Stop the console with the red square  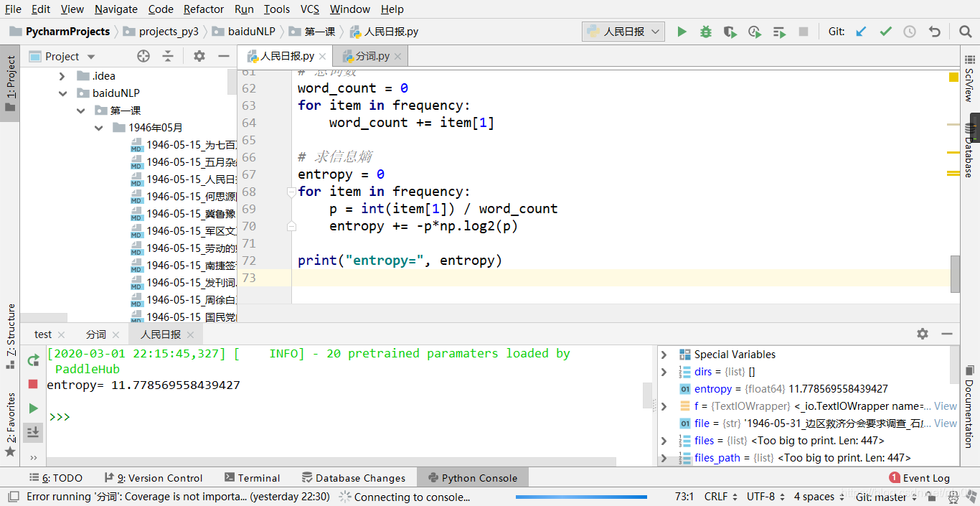(x=33, y=384)
